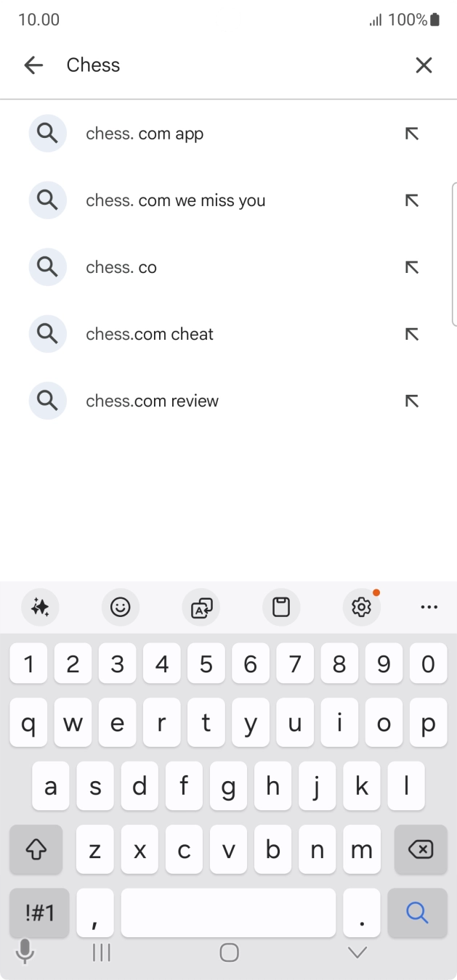Open keyboard settings with the gear icon
The image size is (457, 980).
(x=361, y=607)
